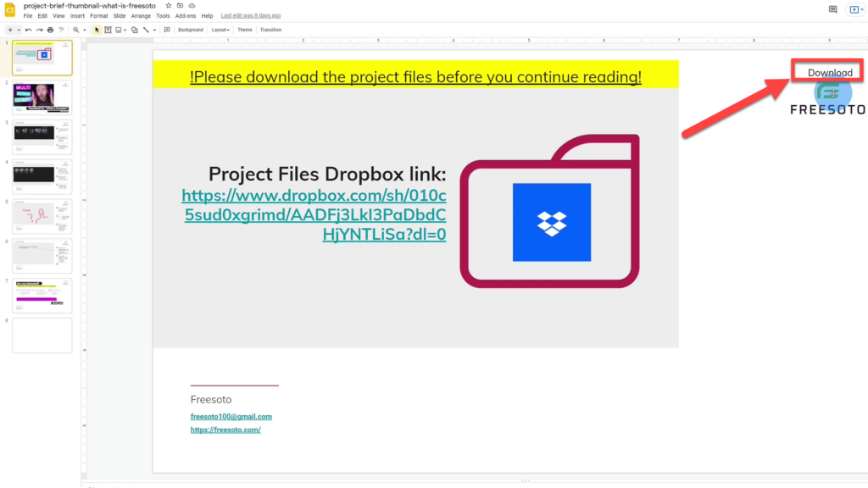868x488 pixels.
Task: Open the line type dropdown arrow
Action: coord(154,30)
